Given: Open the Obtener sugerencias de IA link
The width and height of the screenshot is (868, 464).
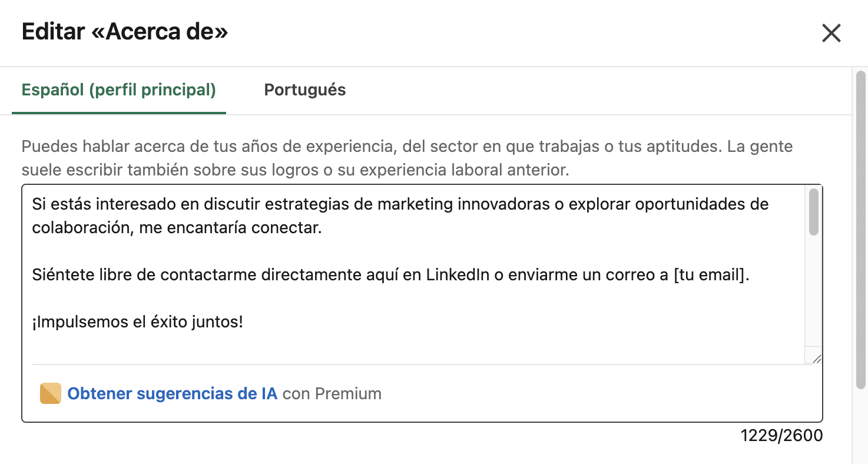Looking at the screenshot, I should click(172, 393).
